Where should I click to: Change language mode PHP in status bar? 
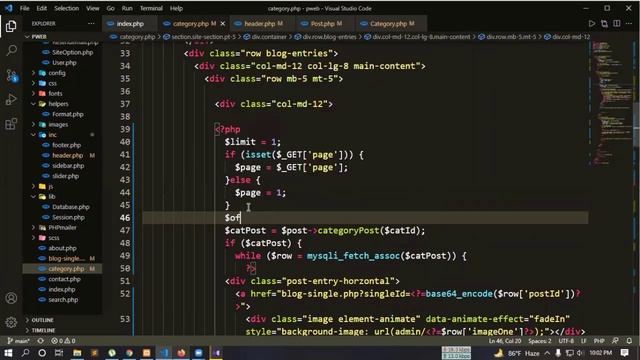click(x=599, y=341)
